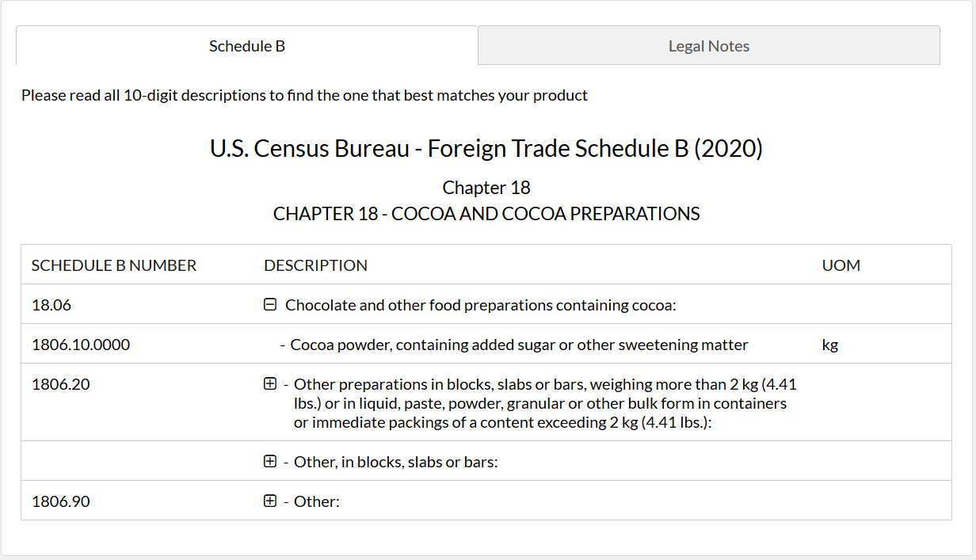Expand the 'Other, in blocks, slabs or bars' plus icon
This screenshot has width=976, height=560.
(x=270, y=461)
